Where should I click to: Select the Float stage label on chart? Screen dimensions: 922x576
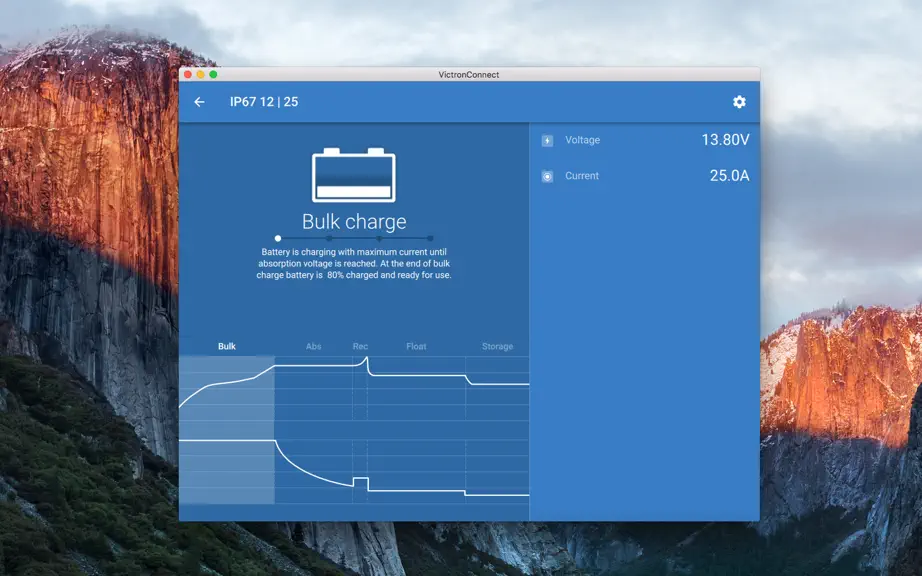[x=416, y=346]
